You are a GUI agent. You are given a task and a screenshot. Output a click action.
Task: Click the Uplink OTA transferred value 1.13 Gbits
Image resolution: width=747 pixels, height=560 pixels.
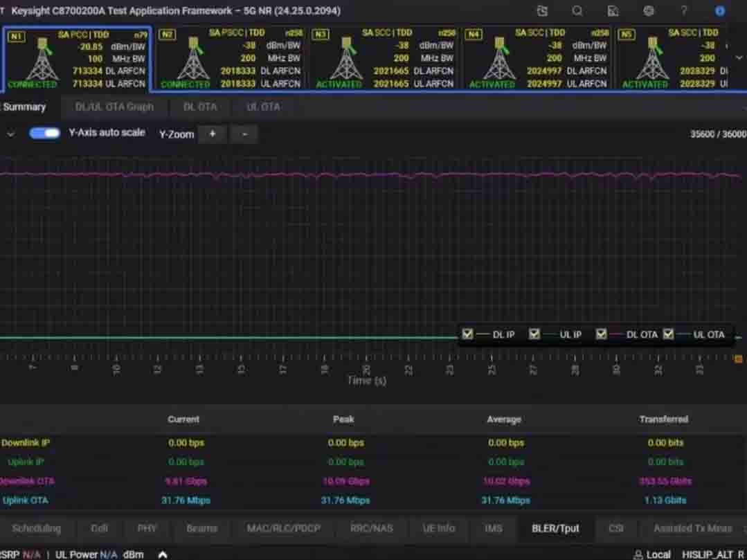(665, 500)
